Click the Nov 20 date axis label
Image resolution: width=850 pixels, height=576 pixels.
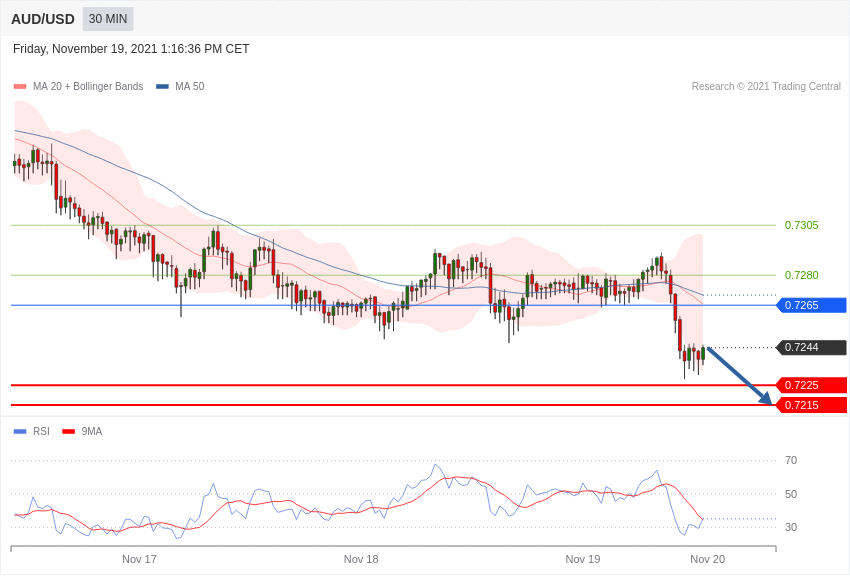pyautogui.click(x=707, y=559)
